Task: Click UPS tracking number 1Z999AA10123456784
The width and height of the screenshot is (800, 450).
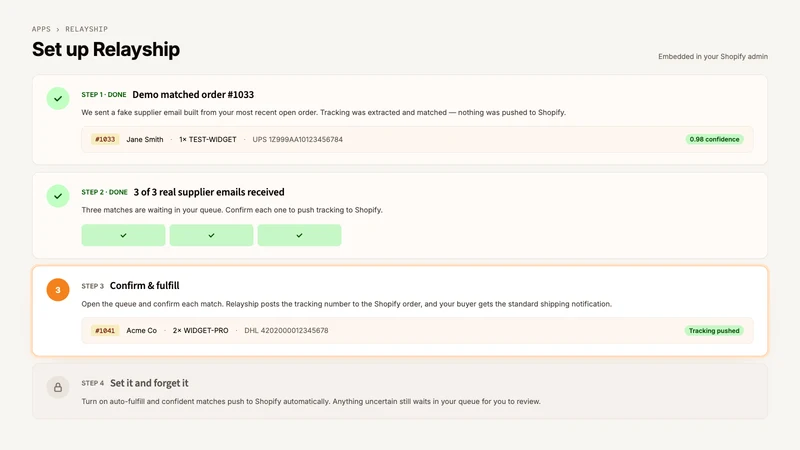Action: click(x=297, y=139)
